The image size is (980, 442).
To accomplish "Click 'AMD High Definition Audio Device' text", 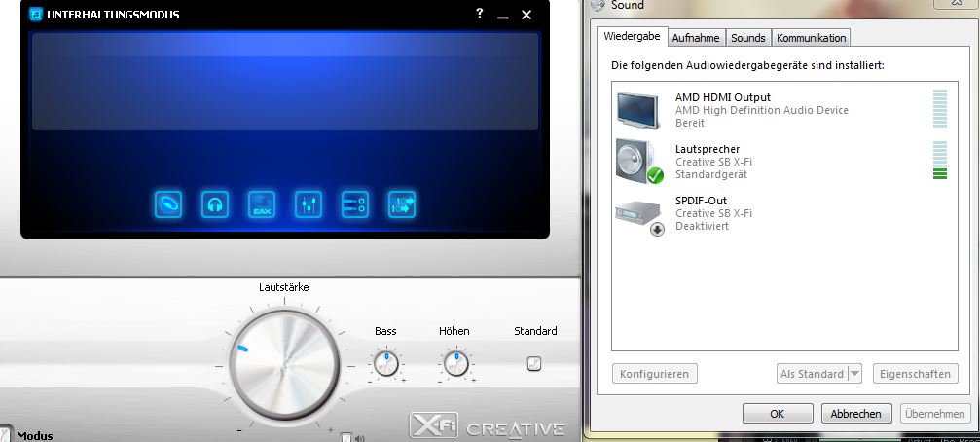I will (x=762, y=110).
